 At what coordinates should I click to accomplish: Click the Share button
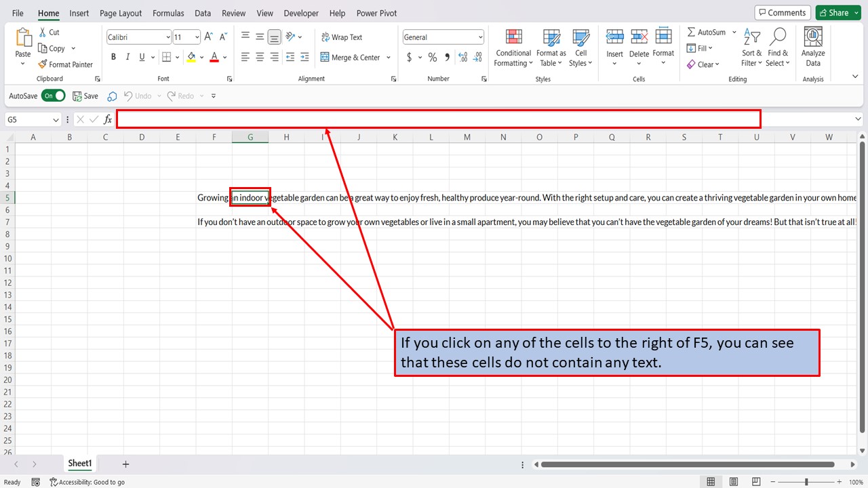click(x=838, y=13)
